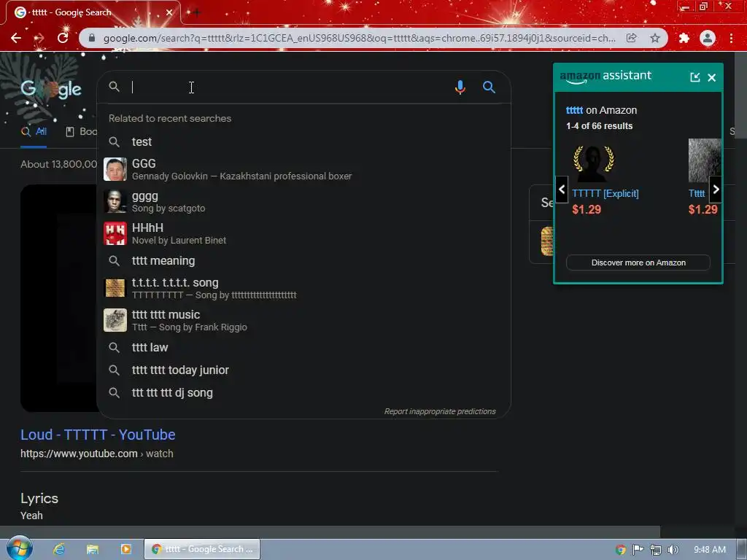The height and width of the screenshot is (560, 747).
Task: Select the 'test' search suggestion
Action: (x=303, y=142)
